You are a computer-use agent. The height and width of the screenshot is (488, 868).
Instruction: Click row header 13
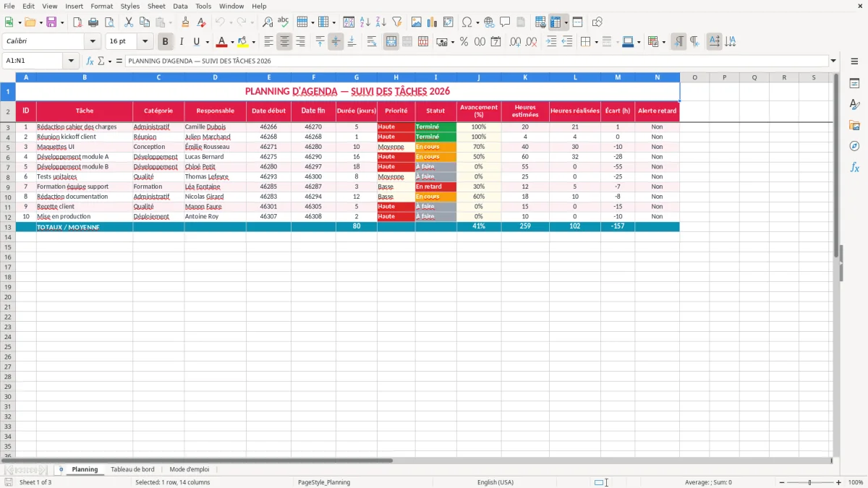pyautogui.click(x=8, y=227)
